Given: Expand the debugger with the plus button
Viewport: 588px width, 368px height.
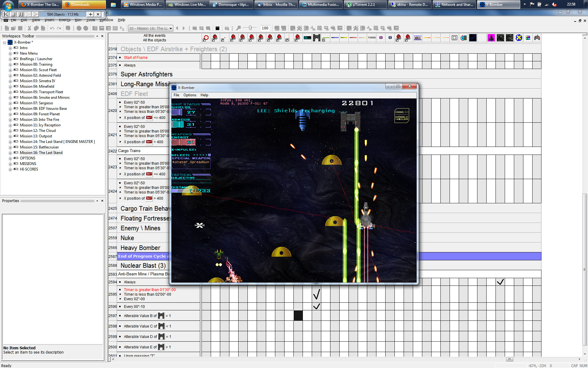Looking at the screenshot, I should [90, 14].
